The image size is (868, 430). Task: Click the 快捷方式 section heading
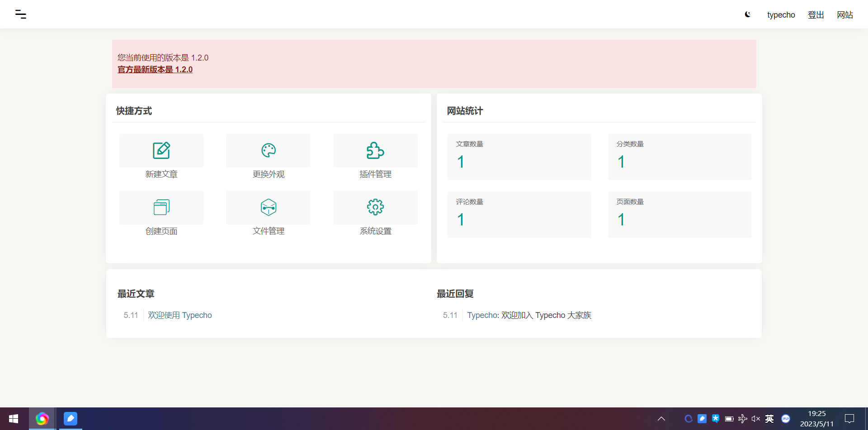(134, 111)
